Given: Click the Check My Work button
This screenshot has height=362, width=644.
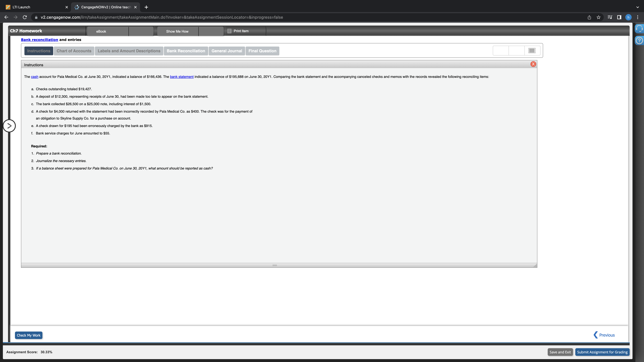Looking at the screenshot, I should [28, 335].
